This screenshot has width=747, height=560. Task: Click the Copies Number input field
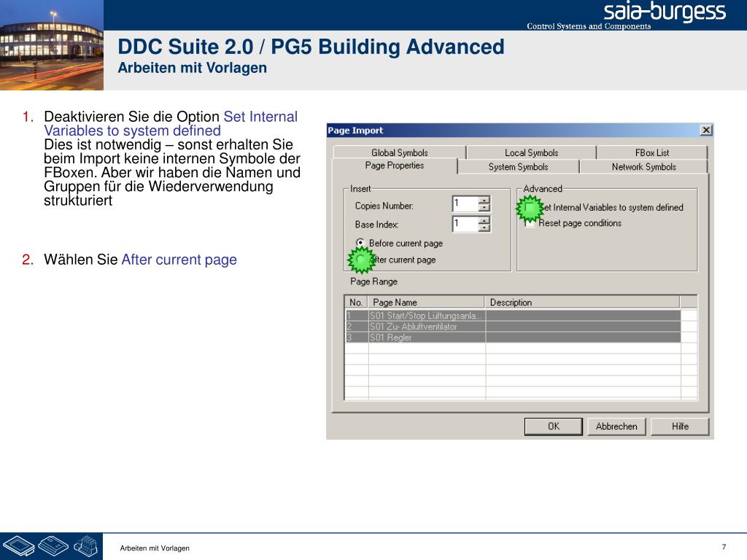465,204
